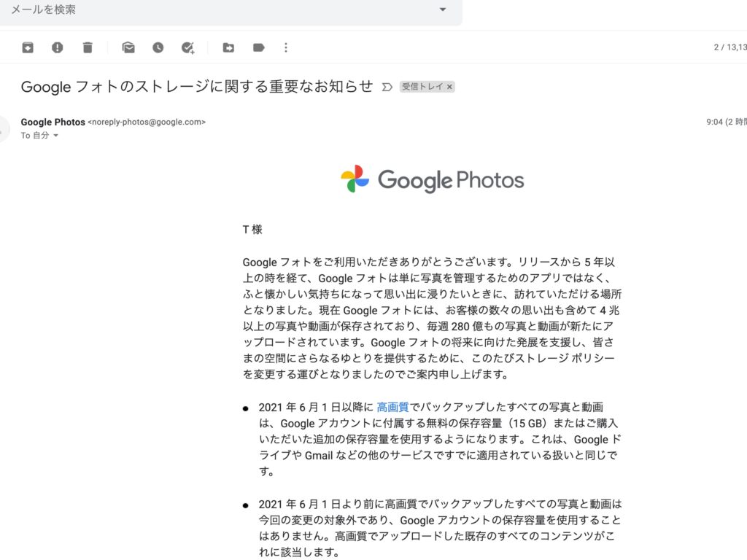This screenshot has width=747, height=560.
Task: Report spam with the exclamation icon
Action: [x=57, y=47]
